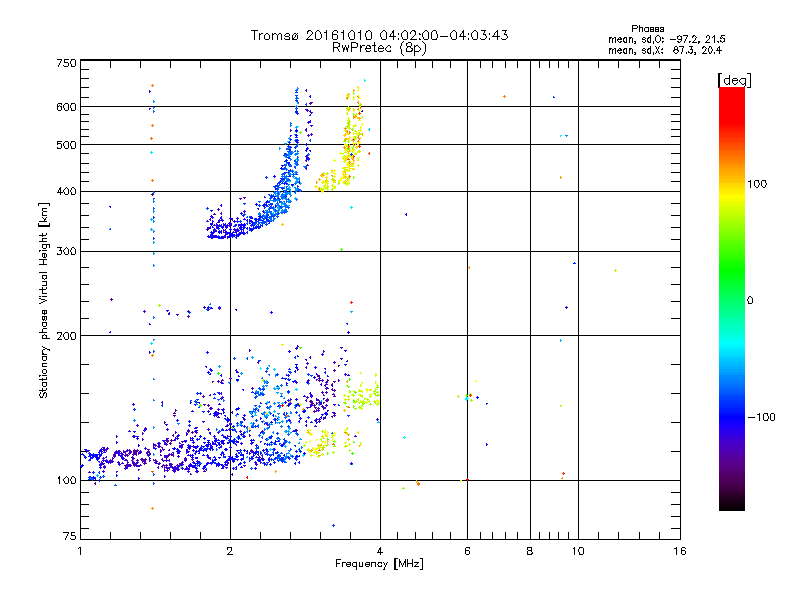
Task: Click x-axis tick label "8"
Action: 530,551
